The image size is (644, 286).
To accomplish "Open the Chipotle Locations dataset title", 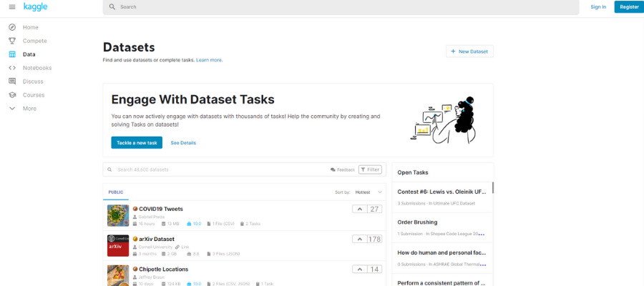I will click(163, 269).
